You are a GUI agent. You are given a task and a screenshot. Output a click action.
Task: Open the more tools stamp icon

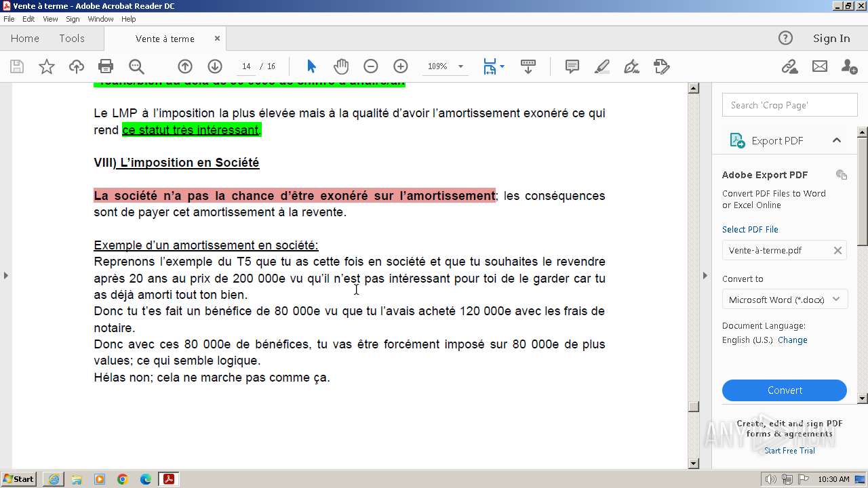662,66
